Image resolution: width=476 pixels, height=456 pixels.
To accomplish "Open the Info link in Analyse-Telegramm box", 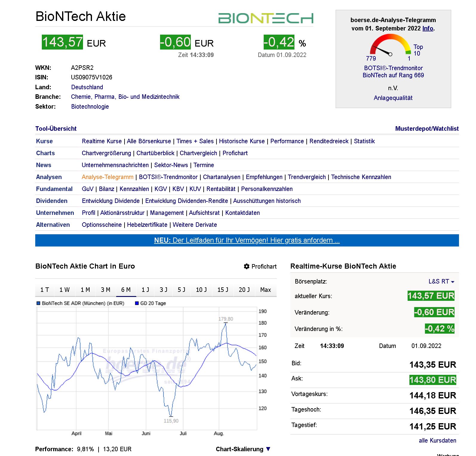I will [428, 28].
